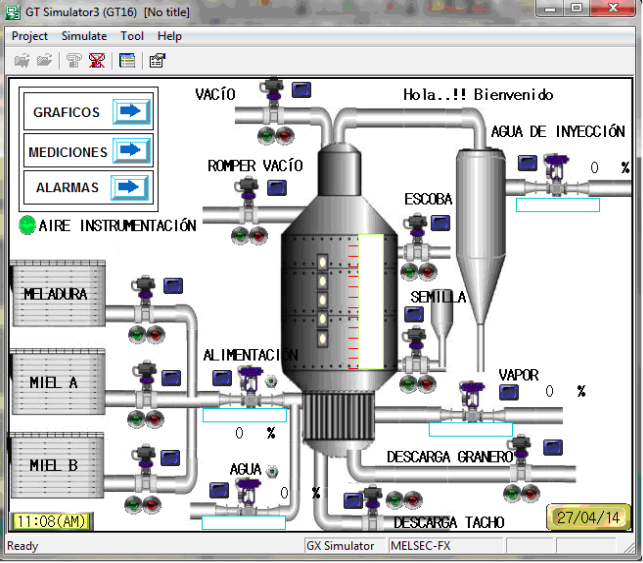643x563 pixels.
Task: Open the device monitor list toolbar icon
Action: tap(127, 61)
